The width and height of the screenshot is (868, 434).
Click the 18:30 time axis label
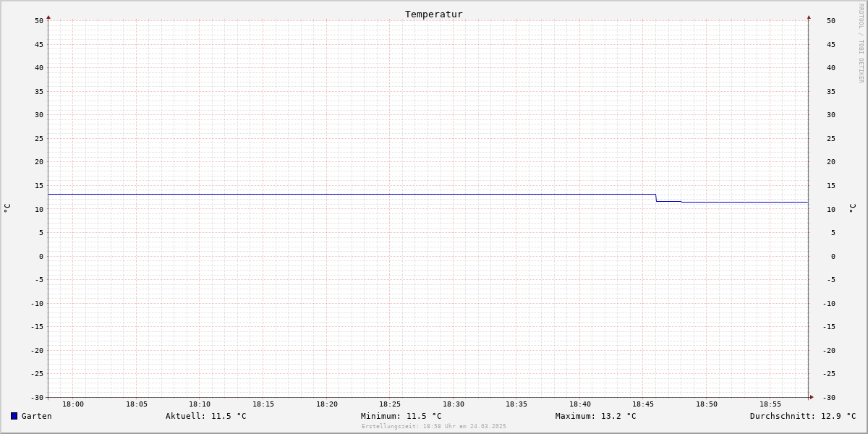click(x=454, y=404)
